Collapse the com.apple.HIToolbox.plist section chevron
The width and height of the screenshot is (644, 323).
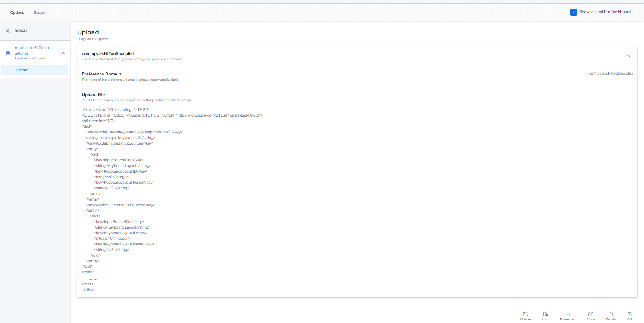pos(628,56)
